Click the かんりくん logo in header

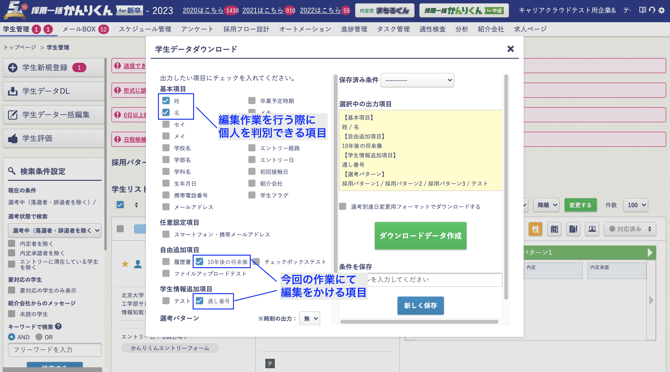73,10
